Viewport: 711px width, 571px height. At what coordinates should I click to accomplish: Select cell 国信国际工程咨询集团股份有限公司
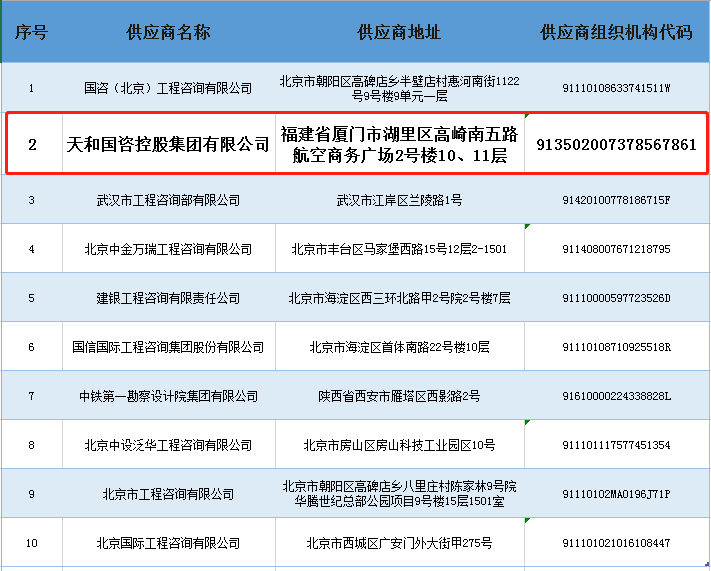[x=169, y=347]
